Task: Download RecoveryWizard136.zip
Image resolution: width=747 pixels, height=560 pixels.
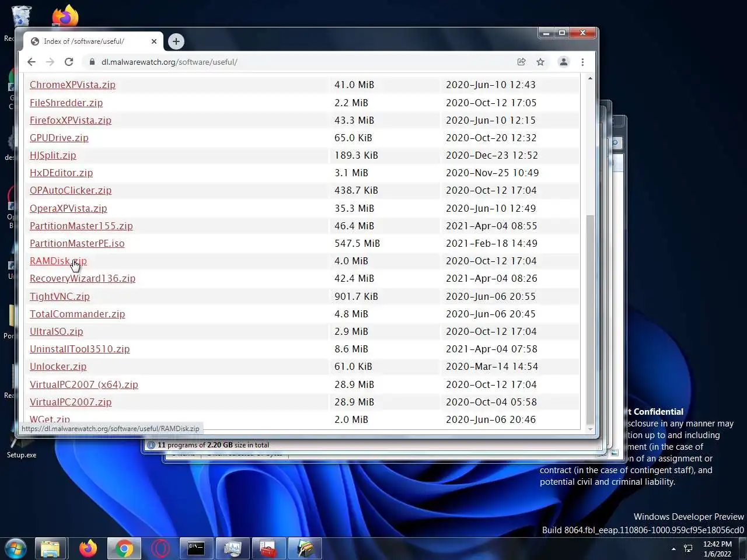Action: click(x=82, y=278)
